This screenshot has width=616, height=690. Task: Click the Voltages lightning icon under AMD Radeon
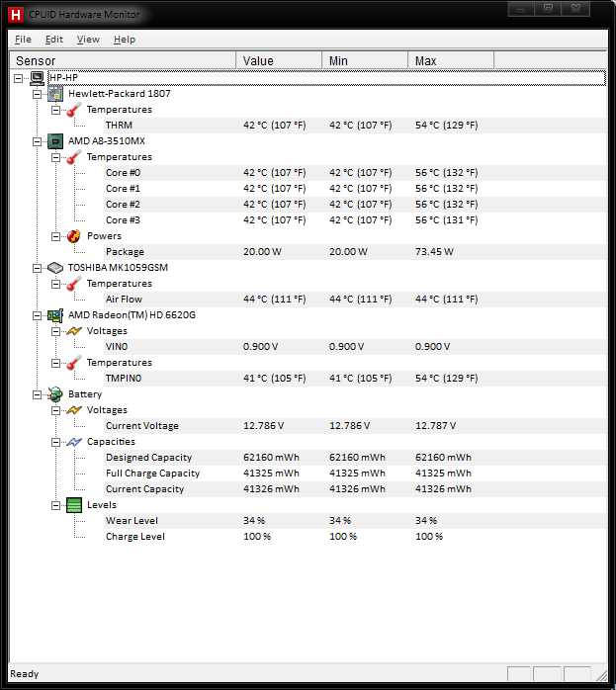pos(74,331)
